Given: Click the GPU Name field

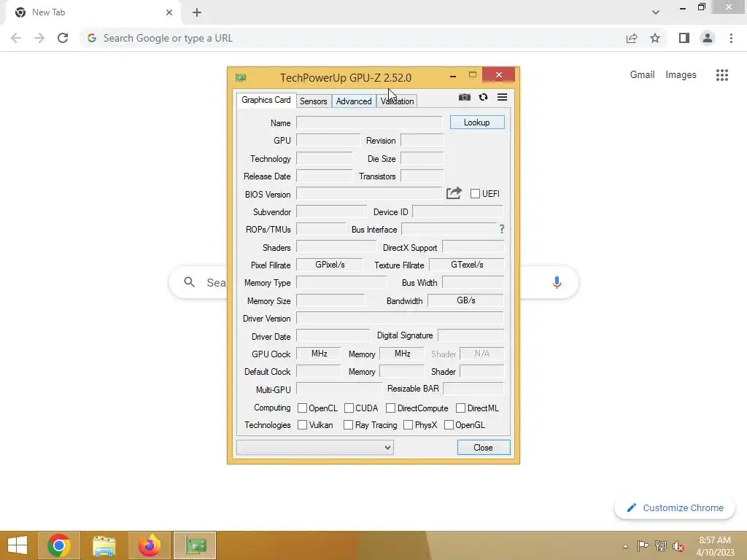Looking at the screenshot, I should coord(369,122).
